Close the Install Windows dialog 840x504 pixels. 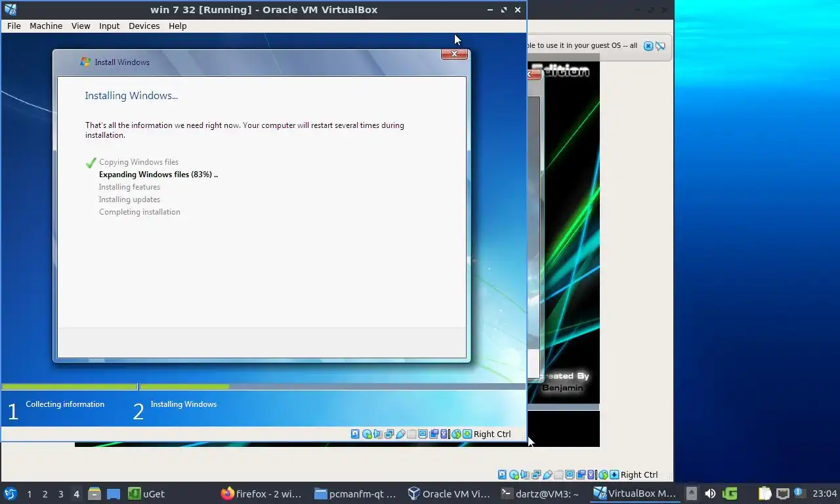[x=454, y=54]
